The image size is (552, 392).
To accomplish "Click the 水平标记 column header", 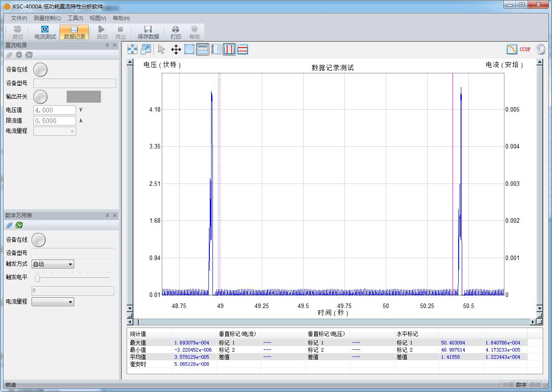I will tap(416, 334).
